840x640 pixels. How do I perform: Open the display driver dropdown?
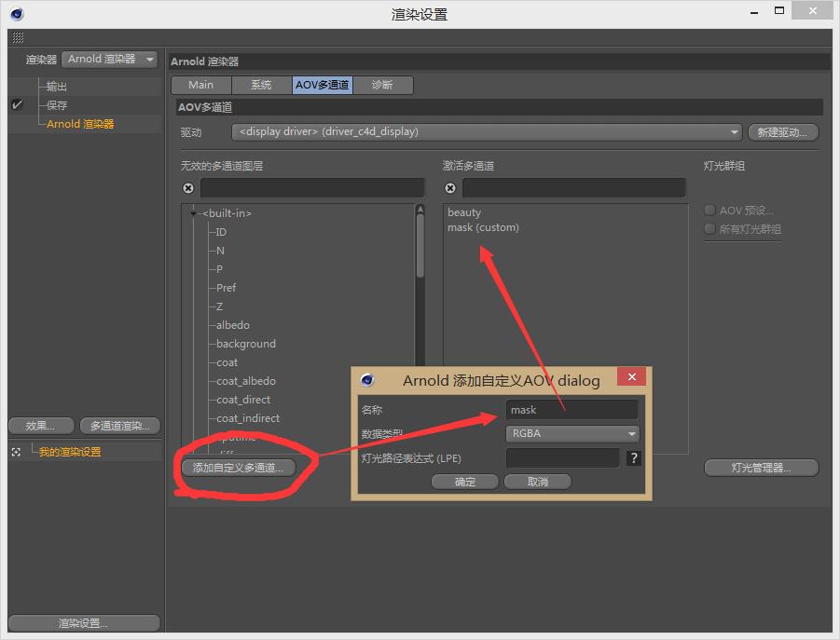(487, 131)
